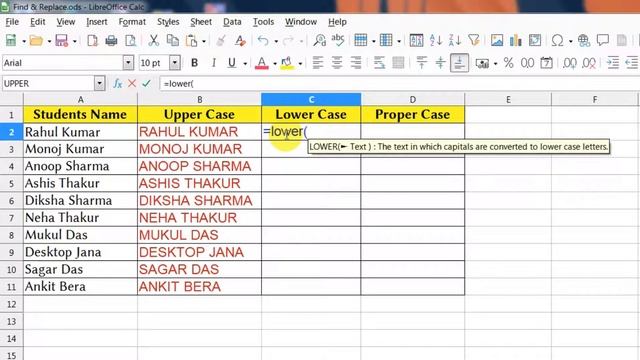
Task: Open the Edit menu
Action: click(38, 22)
